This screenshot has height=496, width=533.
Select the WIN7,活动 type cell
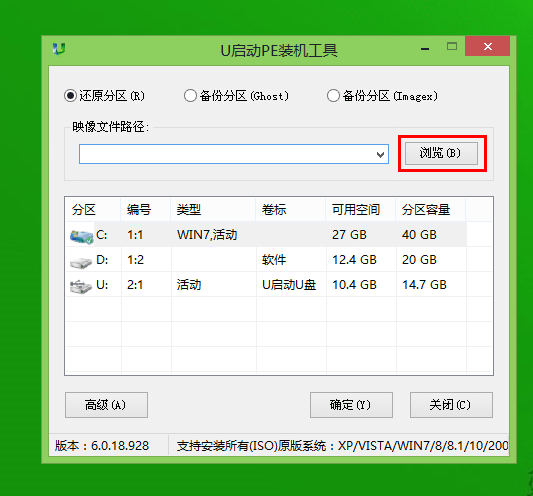click(207, 235)
